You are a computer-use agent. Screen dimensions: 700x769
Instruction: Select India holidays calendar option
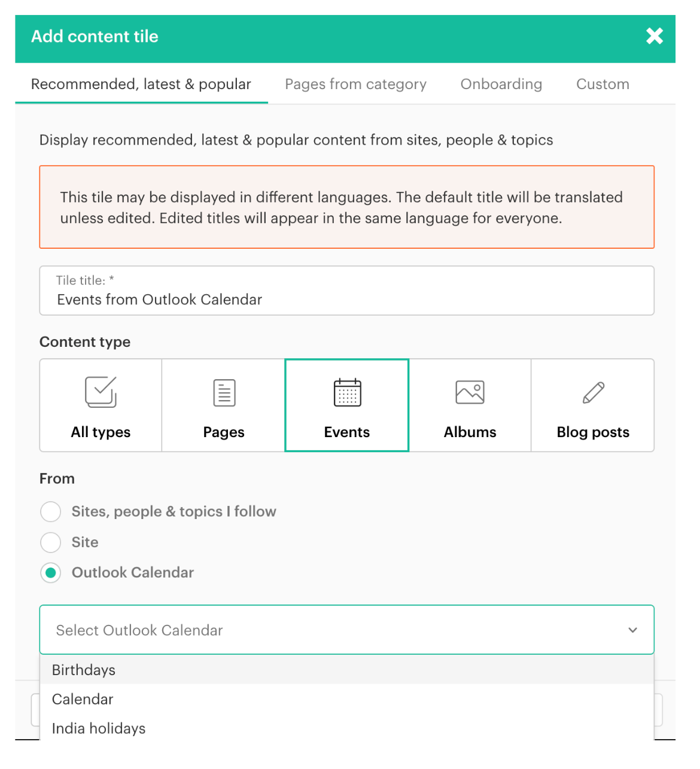click(99, 728)
